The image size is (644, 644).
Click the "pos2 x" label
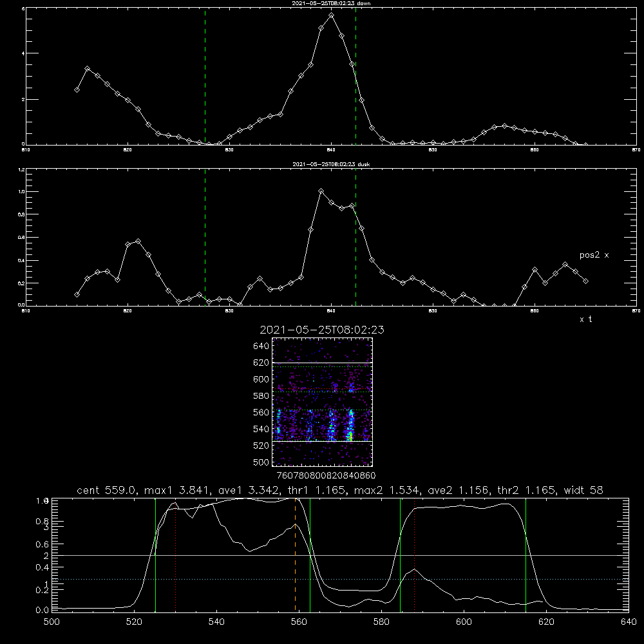point(594,255)
